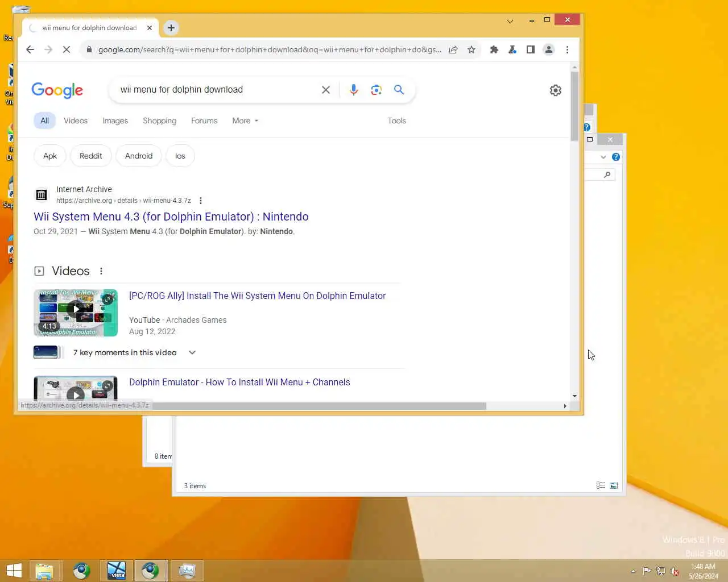Submit search with magnifier icon
This screenshot has height=582, width=728.
pyautogui.click(x=399, y=90)
